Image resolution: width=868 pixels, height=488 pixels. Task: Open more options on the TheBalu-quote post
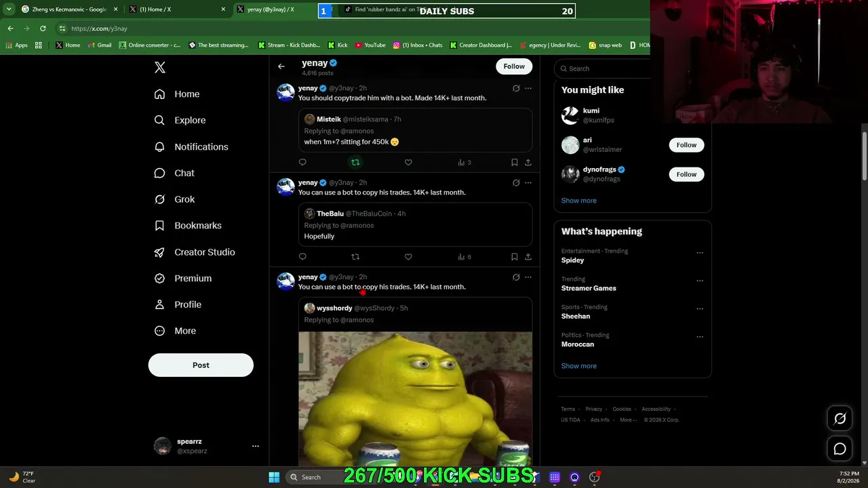pos(528,182)
